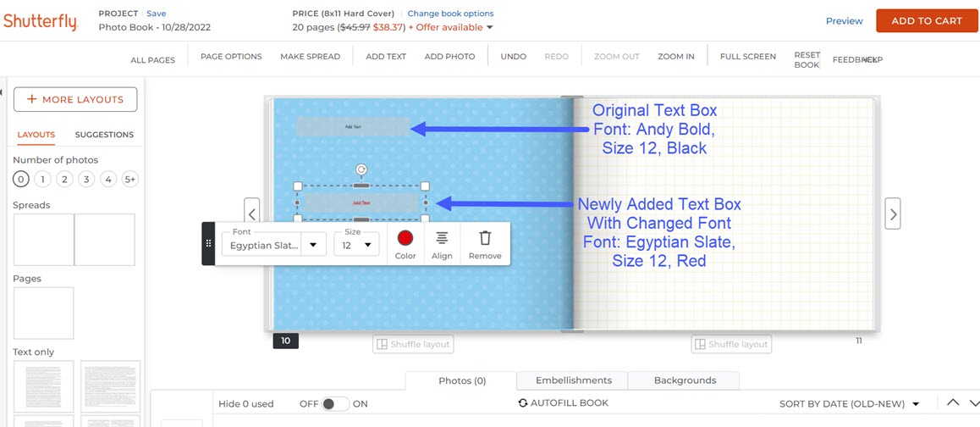Viewport: 980px width, 427px height.
Task: Click the Autofill Book refresh icon
Action: coord(523,403)
